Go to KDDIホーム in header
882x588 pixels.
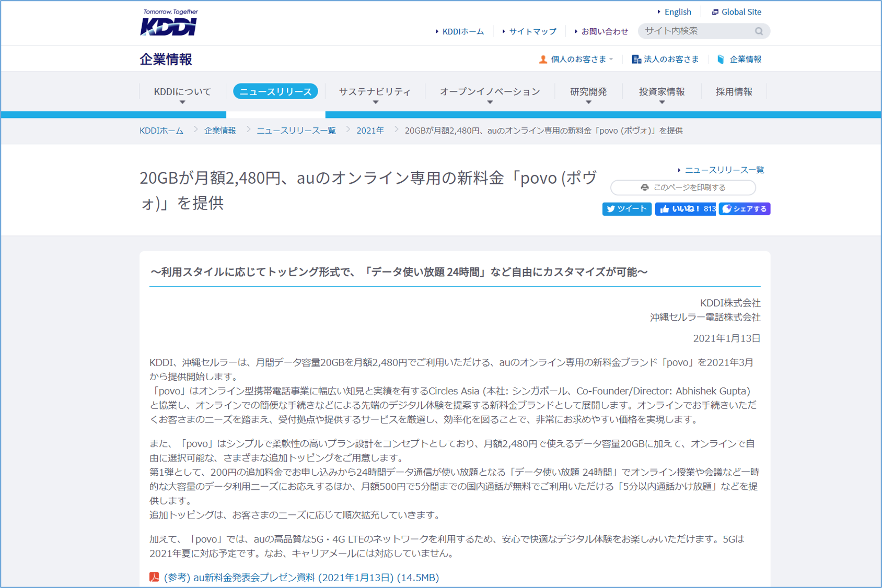[463, 31]
